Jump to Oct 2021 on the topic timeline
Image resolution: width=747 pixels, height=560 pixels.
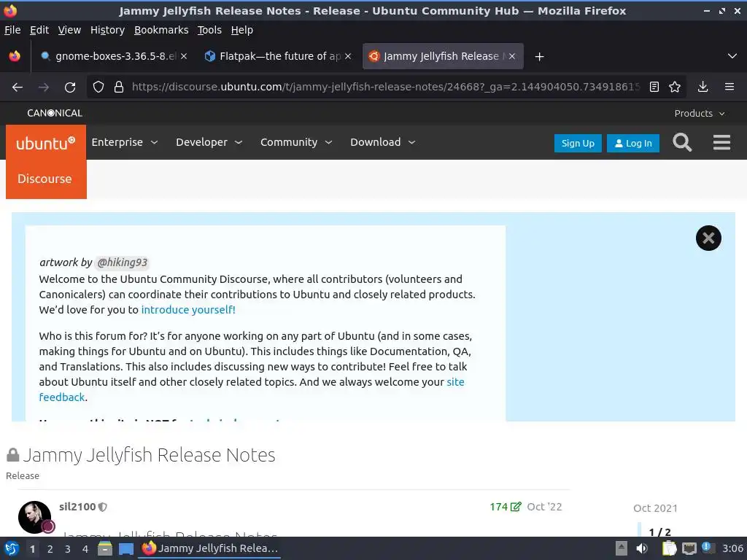coord(655,508)
